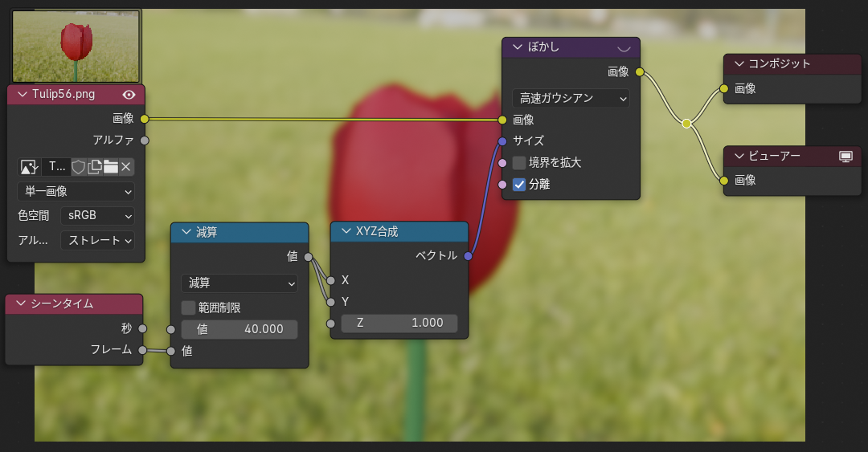Enable 境界を拡大 checkbox

click(x=518, y=163)
